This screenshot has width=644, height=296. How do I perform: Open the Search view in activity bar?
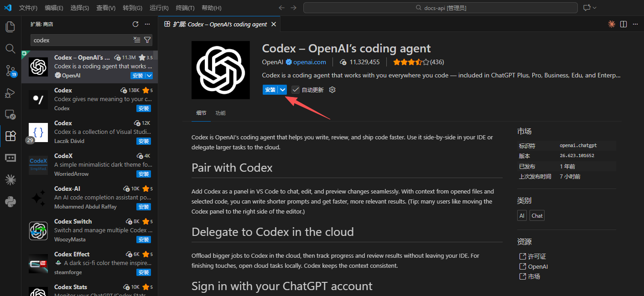[10, 48]
